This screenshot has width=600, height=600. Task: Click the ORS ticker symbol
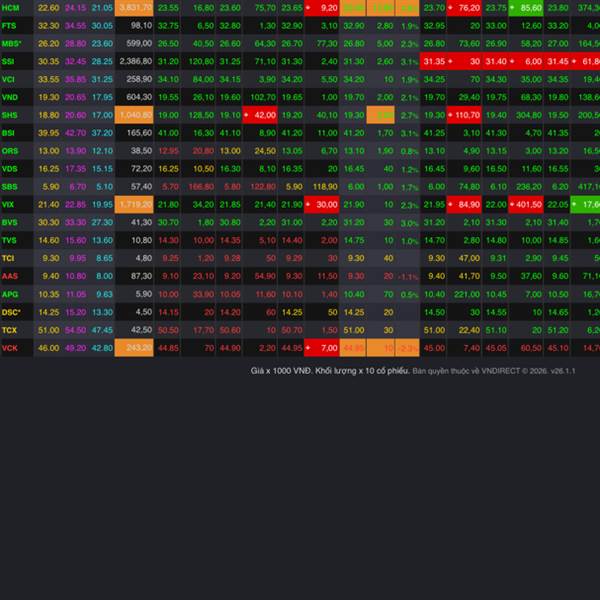coord(10,151)
